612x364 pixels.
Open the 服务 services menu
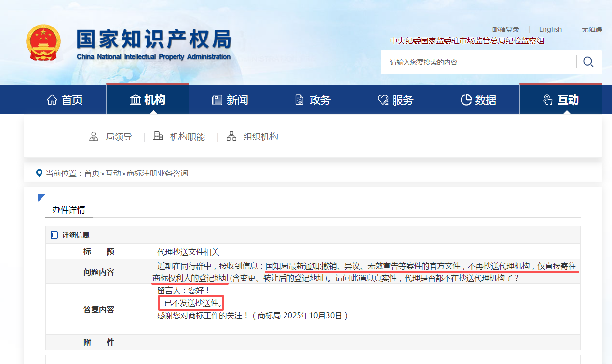point(395,100)
